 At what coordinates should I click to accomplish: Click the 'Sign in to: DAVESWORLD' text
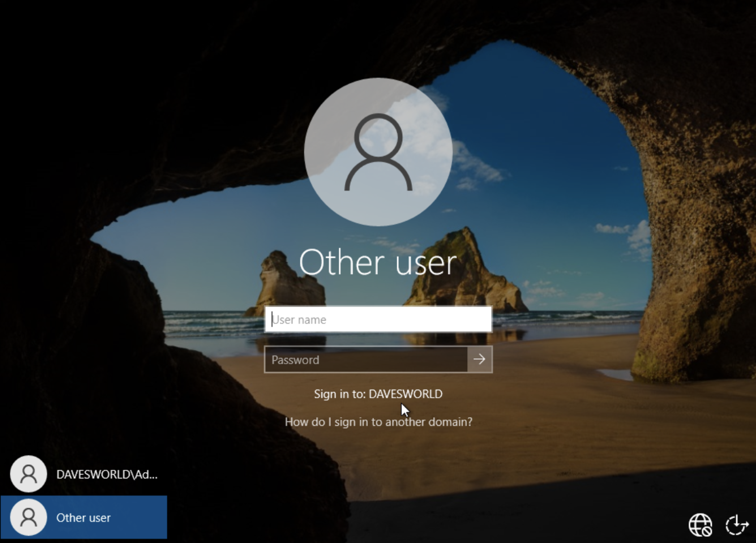click(378, 394)
